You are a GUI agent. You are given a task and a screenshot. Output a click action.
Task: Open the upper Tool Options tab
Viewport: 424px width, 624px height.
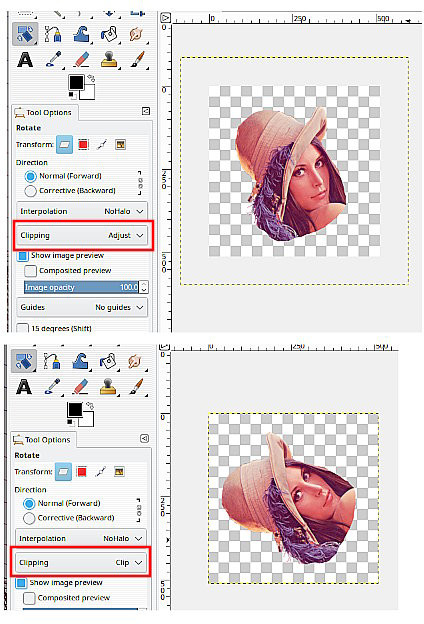(44, 113)
